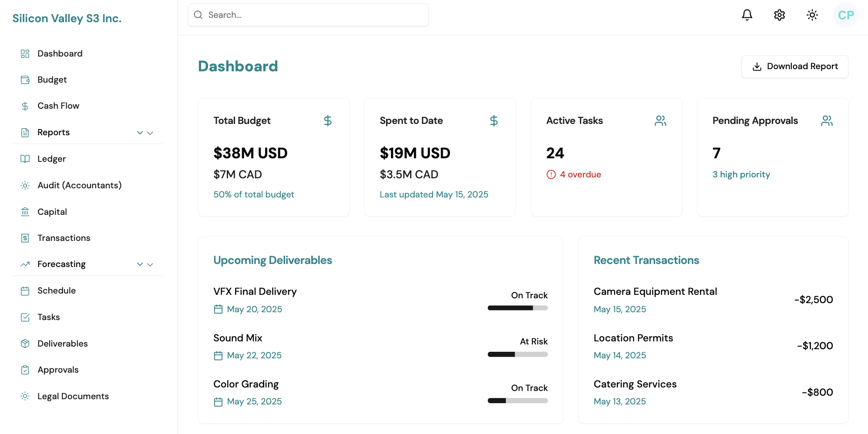Click inside the Search field
Screen dimensions: 868x434
308,14
